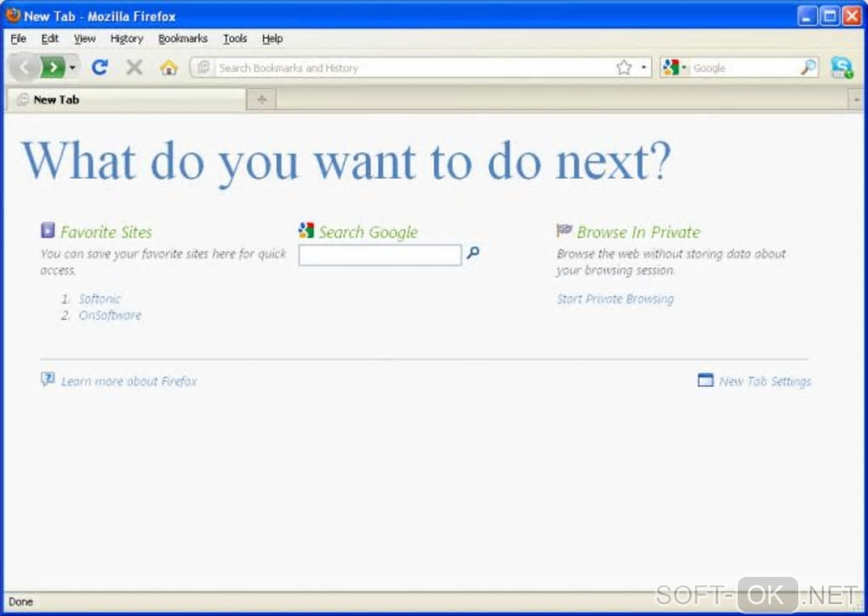
Task: Click the New Tab Settings window icon
Action: [705, 379]
